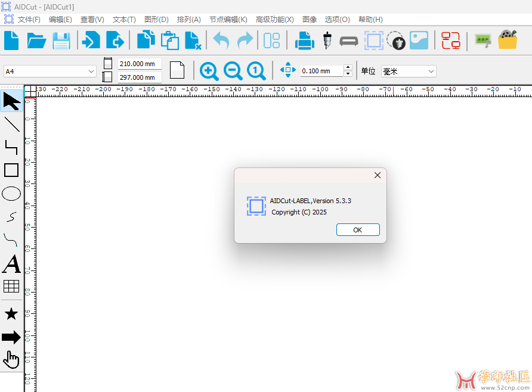Image resolution: width=532 pixels, height=392 pixels.
Task: Select the arrow shape tool
Action: click(x=11, y=337)
